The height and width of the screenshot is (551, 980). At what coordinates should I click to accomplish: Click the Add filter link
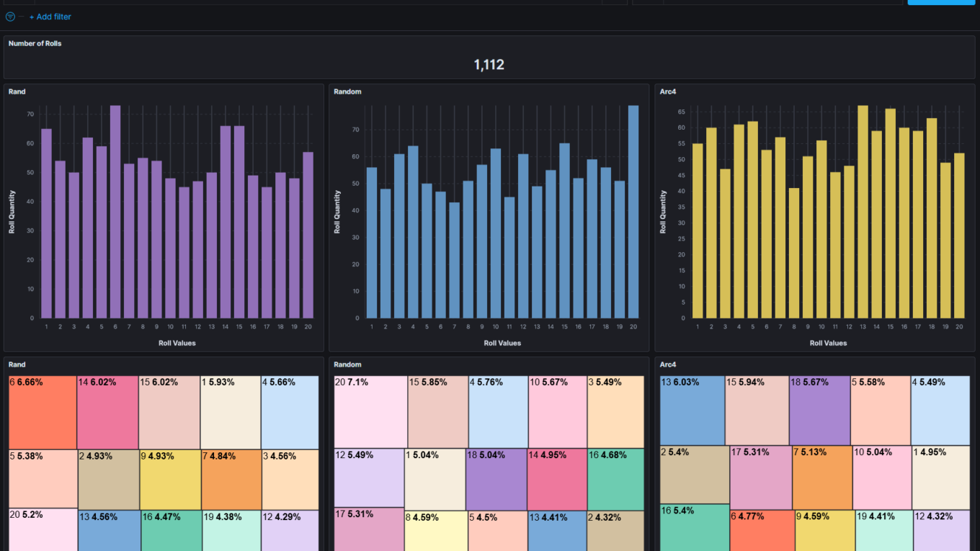pyautogui.click(x=50, y=17)
